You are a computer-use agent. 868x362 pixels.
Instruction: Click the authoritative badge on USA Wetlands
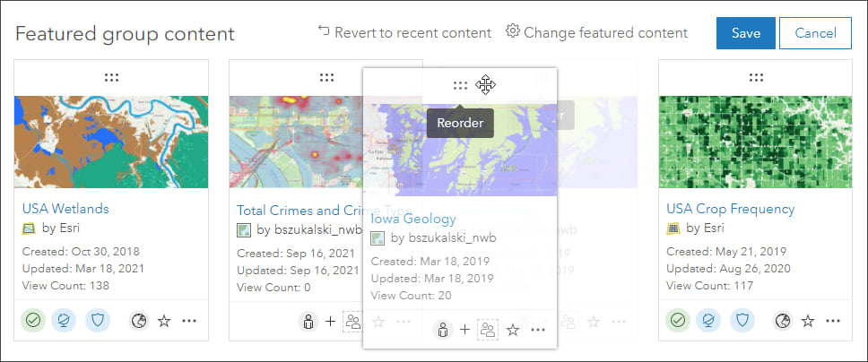35,320
